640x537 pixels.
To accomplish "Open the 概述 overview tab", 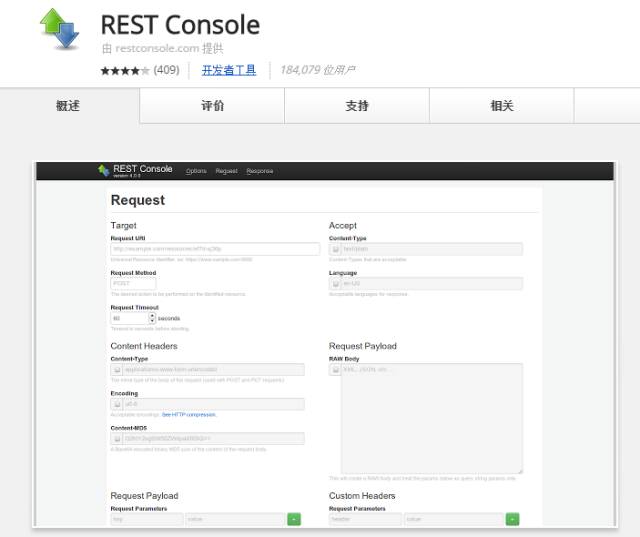I will (69, 106).
